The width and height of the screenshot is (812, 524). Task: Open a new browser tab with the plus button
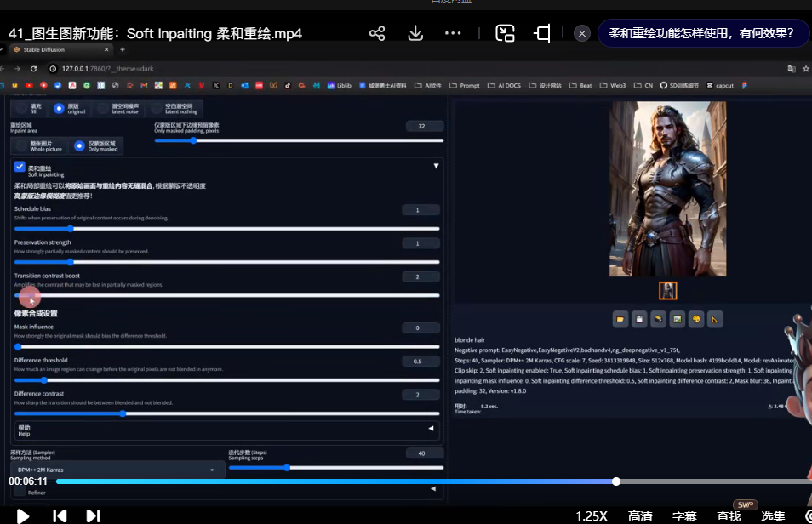click(123, 49)
